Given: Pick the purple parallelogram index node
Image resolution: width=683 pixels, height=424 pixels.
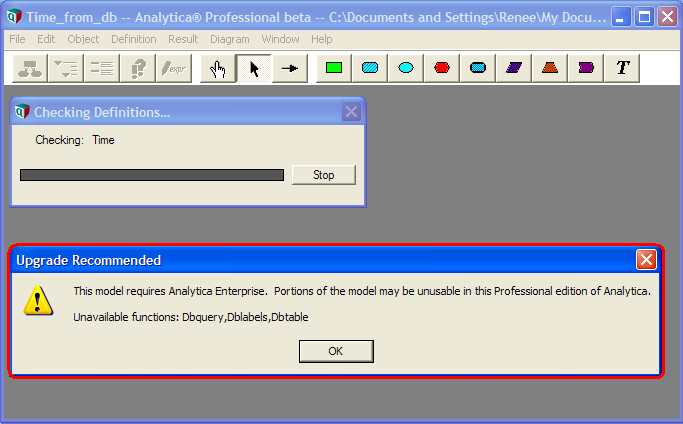Looking at the screenshot, I should [x=514, y=68].
